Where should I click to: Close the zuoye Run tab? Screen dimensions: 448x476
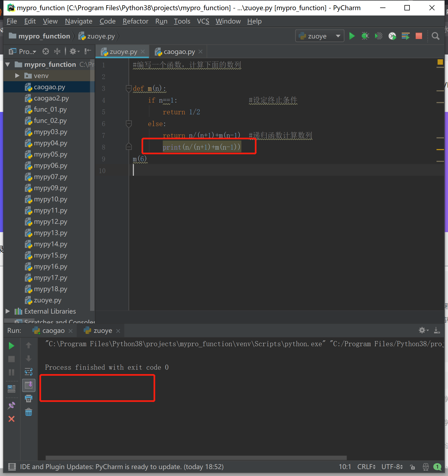tap(118, 331)
